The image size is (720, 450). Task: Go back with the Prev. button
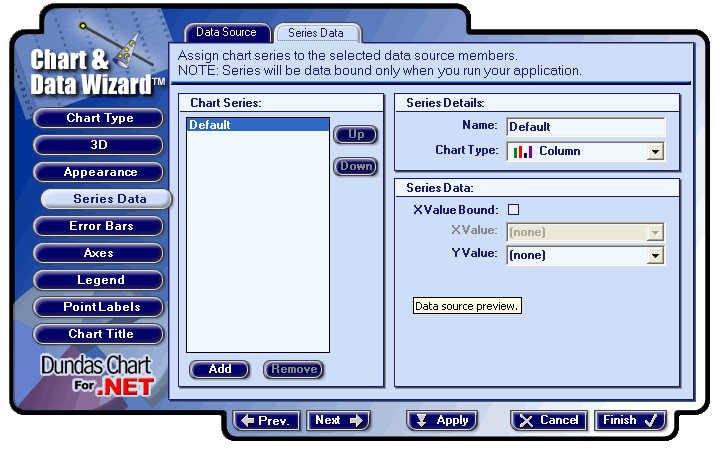[x=267, y=421]
